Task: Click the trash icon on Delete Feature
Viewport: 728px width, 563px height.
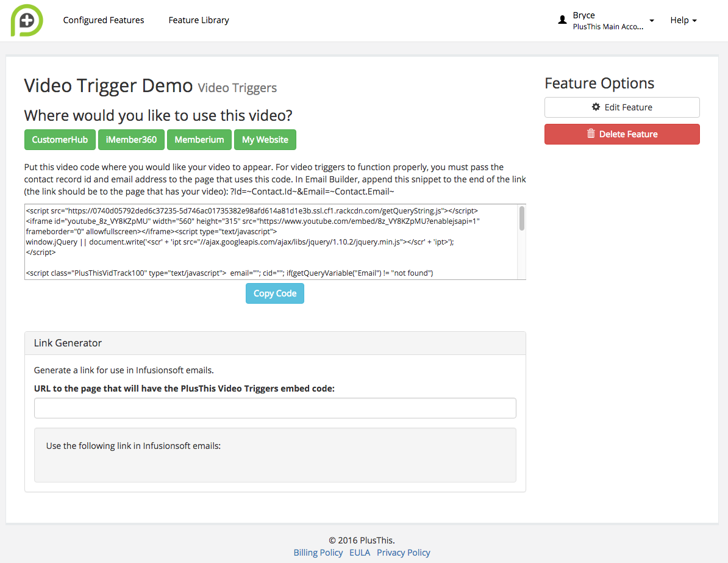Action: pyautogui.click(x=591, y=134)
